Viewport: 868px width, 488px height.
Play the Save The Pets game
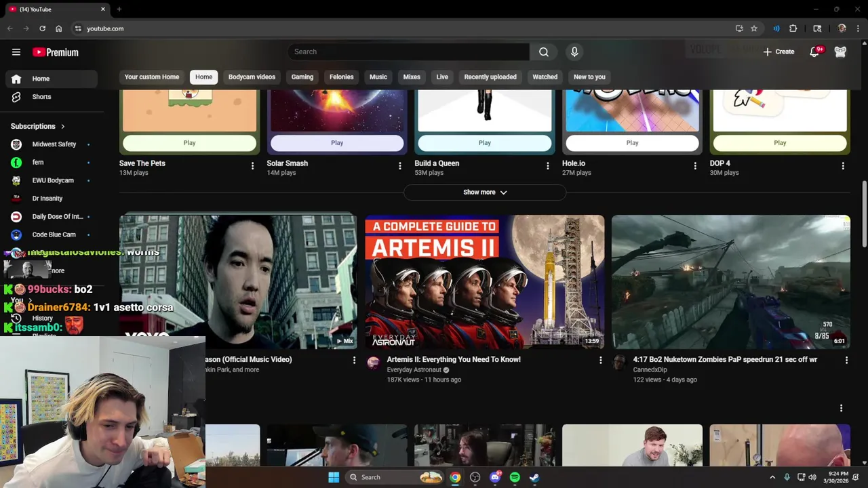pyautogui.click(x=189, y=142)
